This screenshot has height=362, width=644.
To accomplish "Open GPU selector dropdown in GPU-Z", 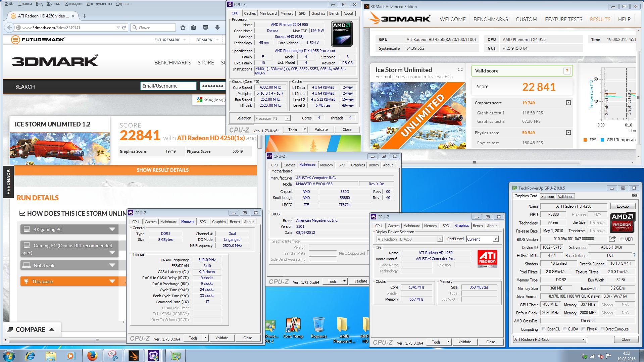I will coord(549,339).
